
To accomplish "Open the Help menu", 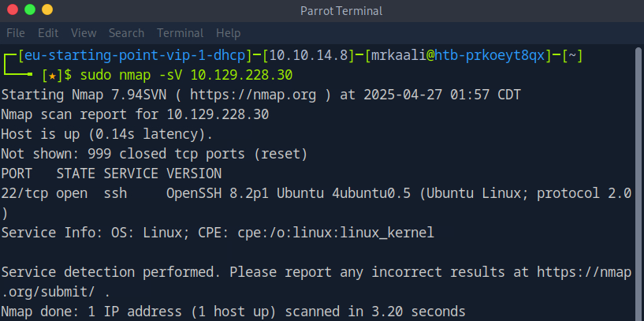I will tap(228, 33).
